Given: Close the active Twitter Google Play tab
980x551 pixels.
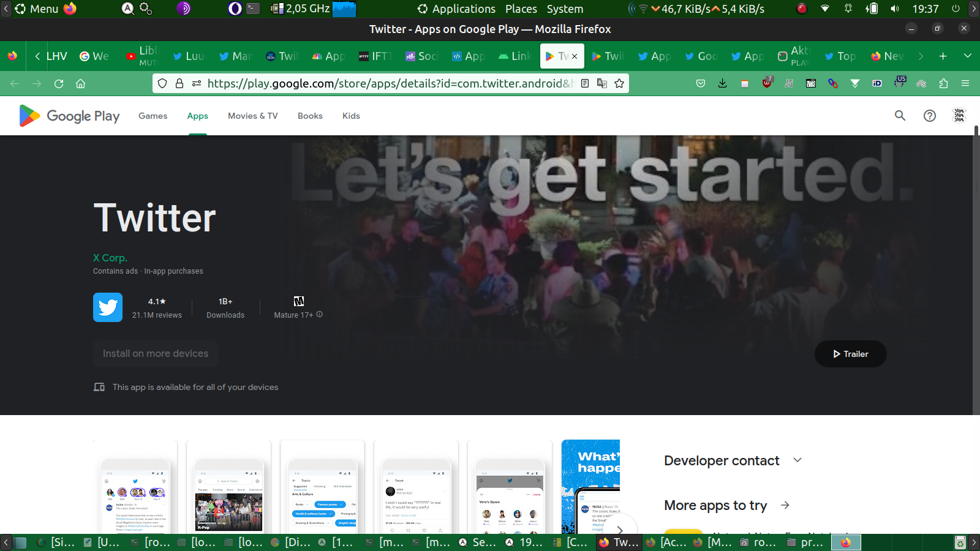Looking at the screenshot, I should click(x=575, y=56).
